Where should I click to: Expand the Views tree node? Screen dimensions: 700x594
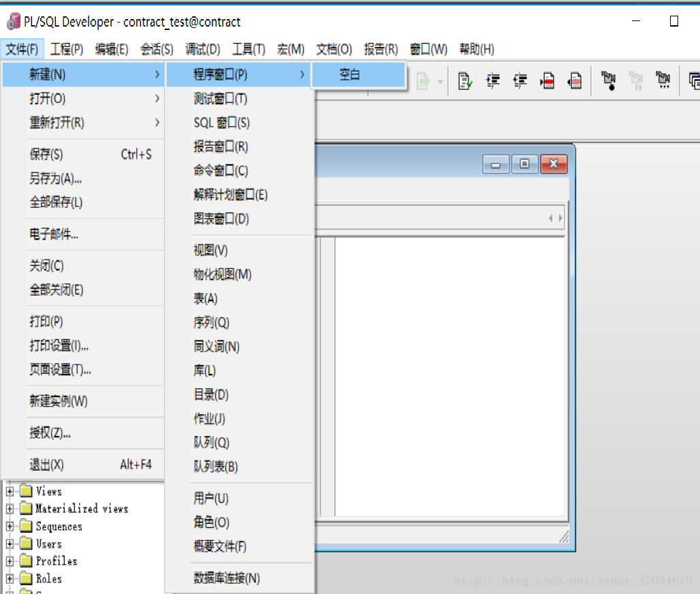pyautogui.click(x=10, y=491)
